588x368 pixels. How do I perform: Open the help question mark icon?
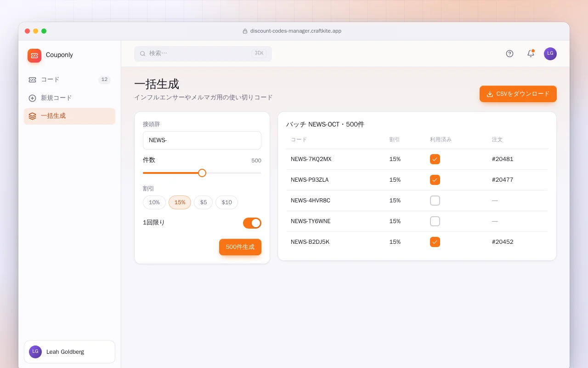(509, 54)
